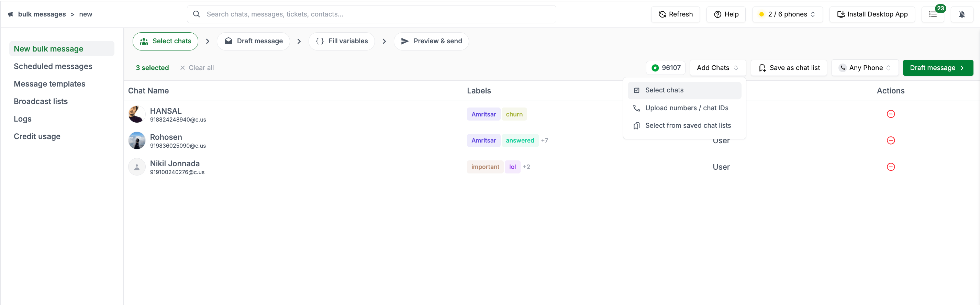Click the Chat Name column header

tap(148, 91)
